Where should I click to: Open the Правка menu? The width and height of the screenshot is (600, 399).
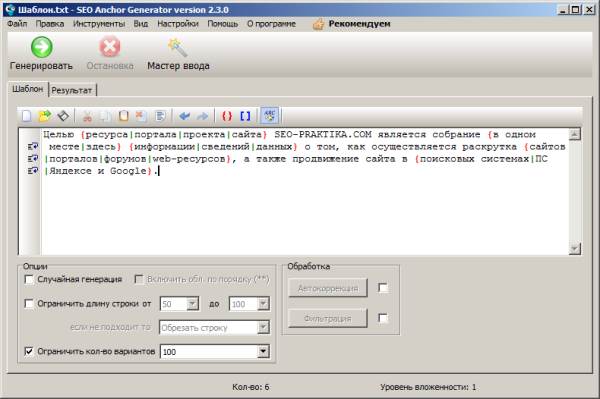[50, 24]
